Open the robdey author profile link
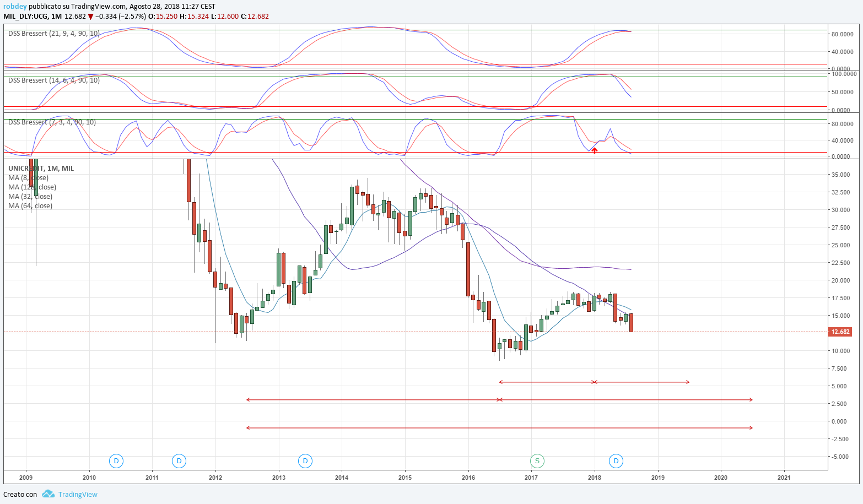863x504 pixels. point(15,7)
